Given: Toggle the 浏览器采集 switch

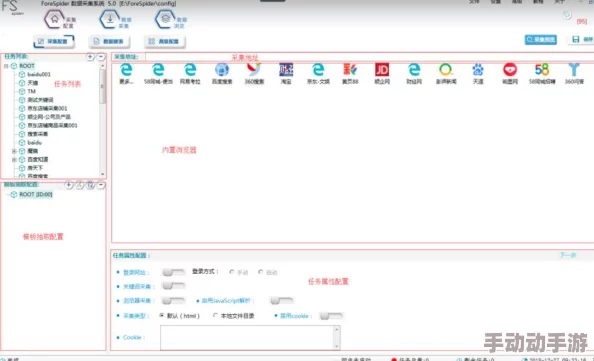Looking at the screenshot, I should [173, 301].
